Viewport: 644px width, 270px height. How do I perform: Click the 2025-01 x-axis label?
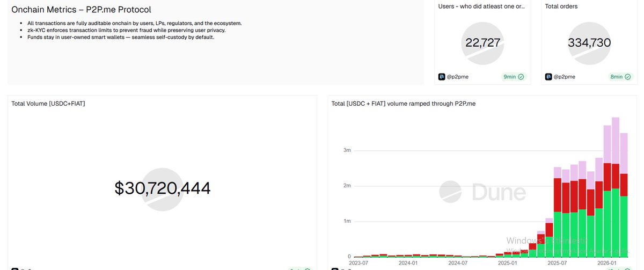pyautogui.click(x=507, y=263)
